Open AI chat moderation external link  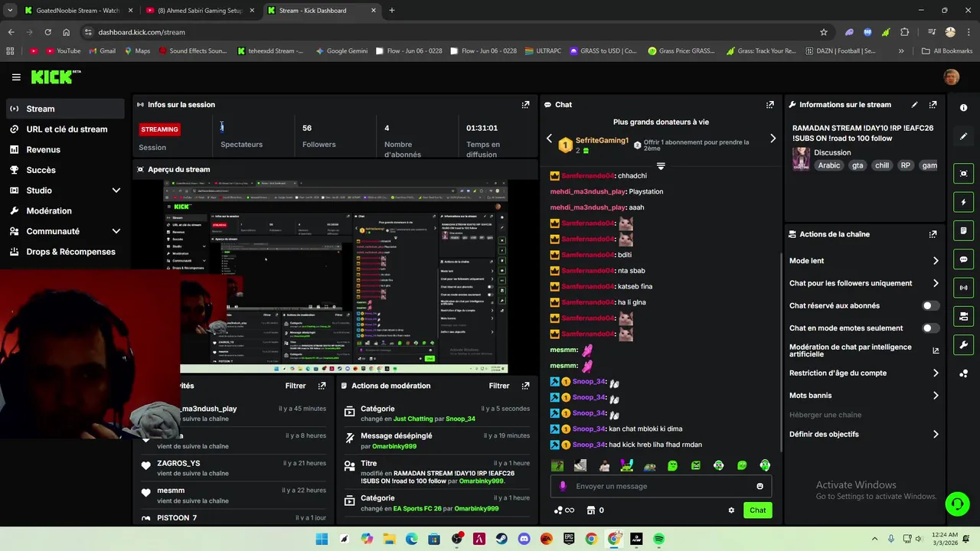(x=935, y=350)
